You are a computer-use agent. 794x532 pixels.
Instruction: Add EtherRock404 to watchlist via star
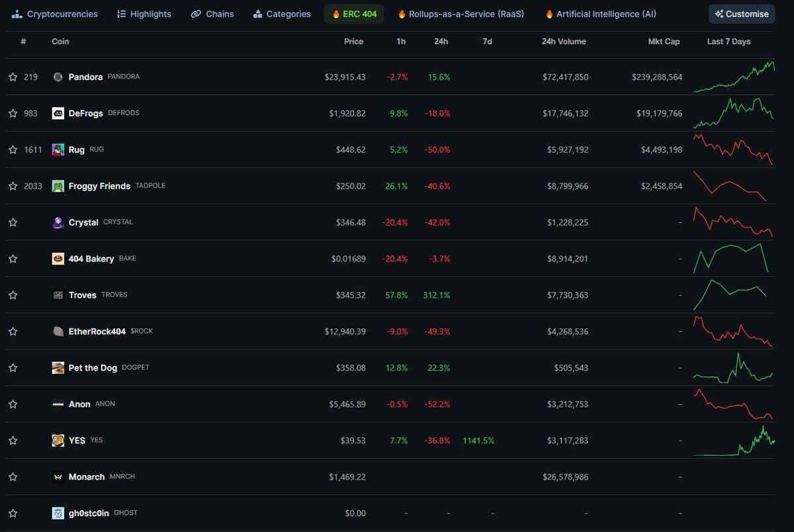(13, 332)
